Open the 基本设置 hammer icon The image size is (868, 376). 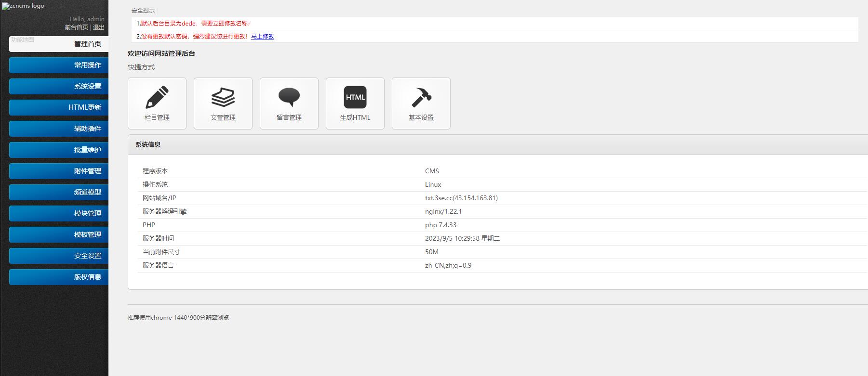point(421,98)
